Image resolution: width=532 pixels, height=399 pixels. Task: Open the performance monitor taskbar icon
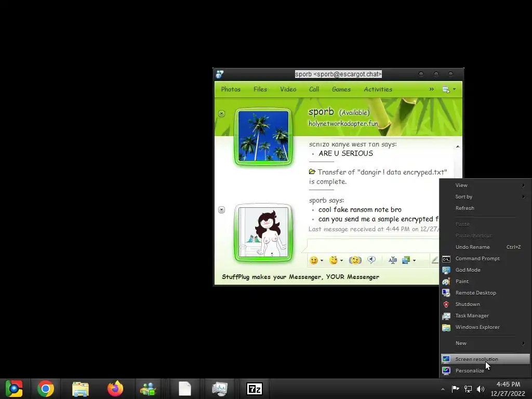point(220,389)
